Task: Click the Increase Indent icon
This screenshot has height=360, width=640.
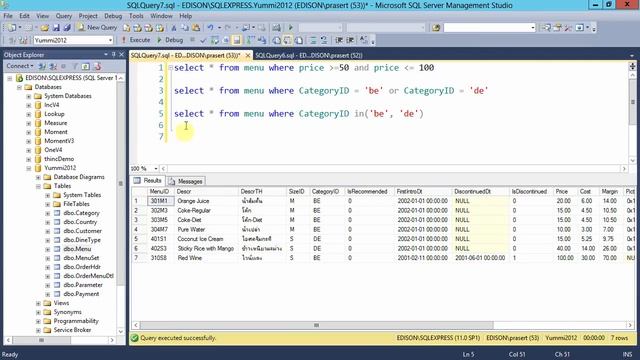Action: 350,40
